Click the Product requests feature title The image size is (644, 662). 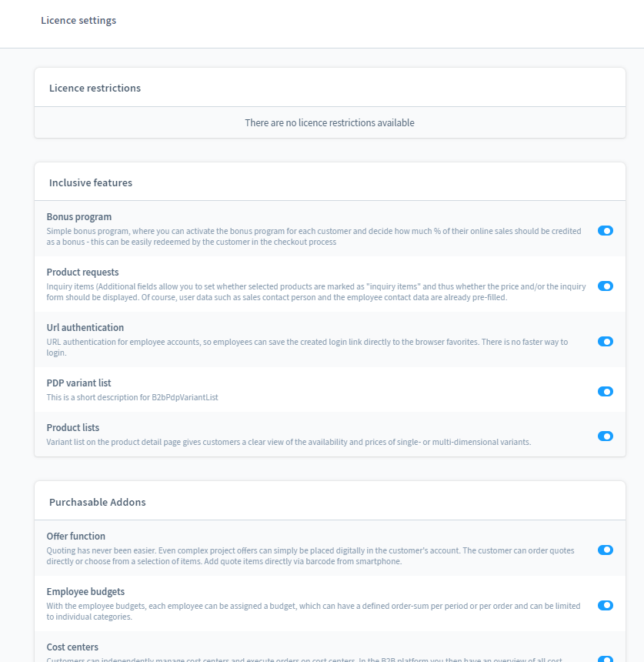pyautogui.click(x=82, y=272)
